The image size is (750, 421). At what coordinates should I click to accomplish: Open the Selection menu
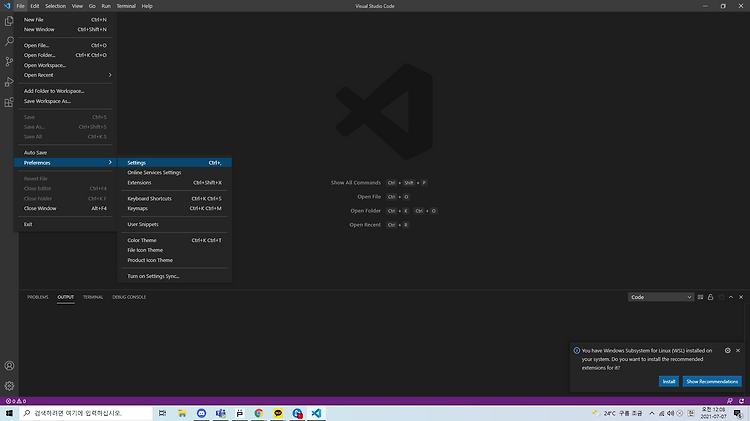(x=55, y=6)
